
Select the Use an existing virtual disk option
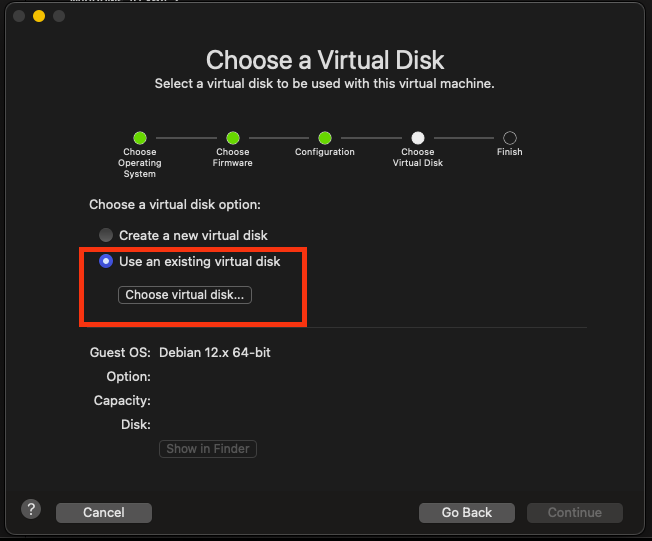106,262
